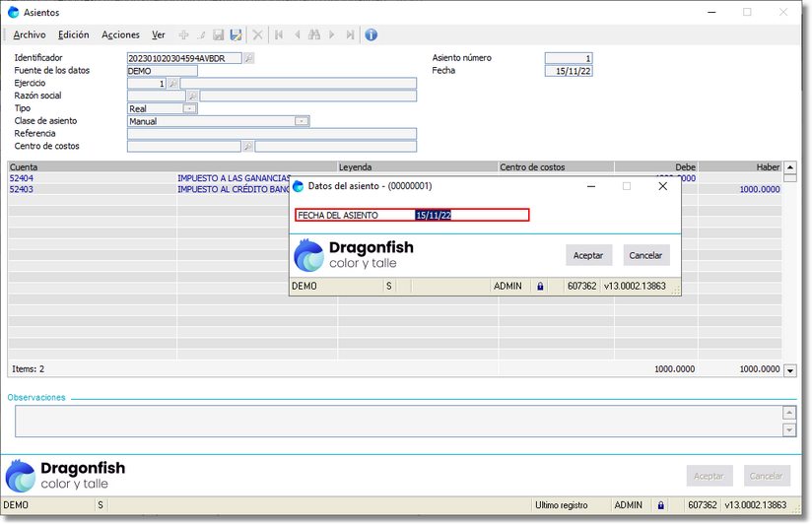The width and height of the screenshot is (812, 525).
Task: Expand the Clase de asiento dropdown
Action: pos(302,121)
